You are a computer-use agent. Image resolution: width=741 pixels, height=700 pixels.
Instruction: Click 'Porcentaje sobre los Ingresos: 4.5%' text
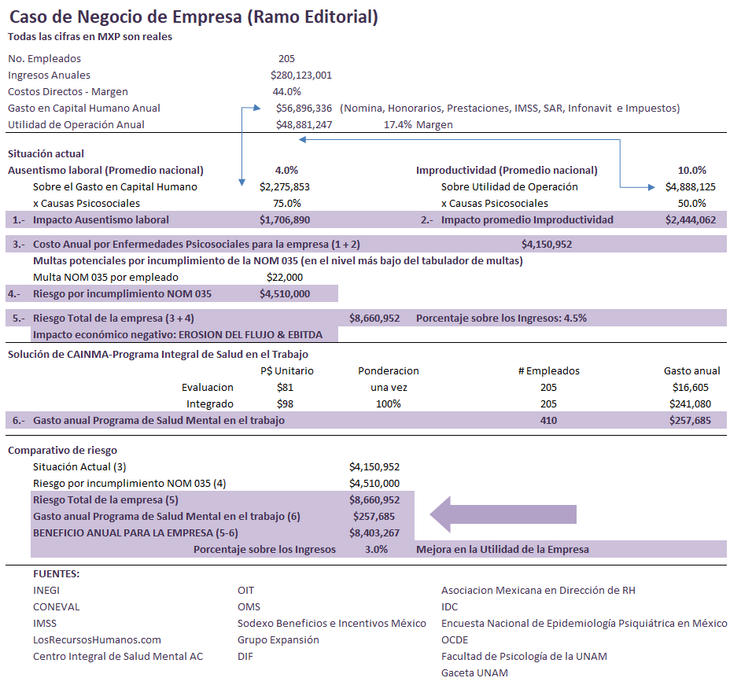pos(501,319)
